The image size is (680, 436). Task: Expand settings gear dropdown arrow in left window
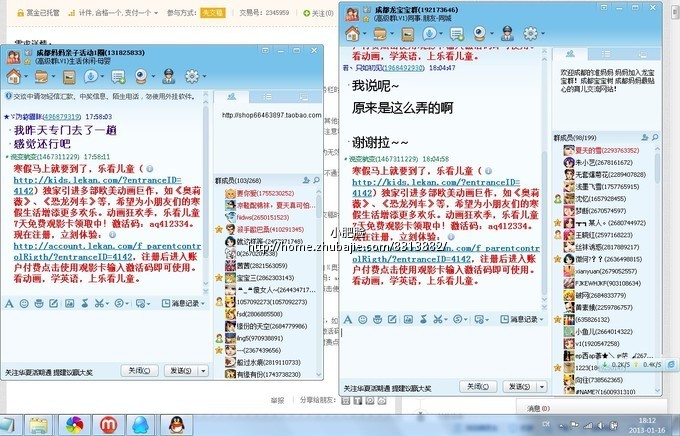point(204,77)
